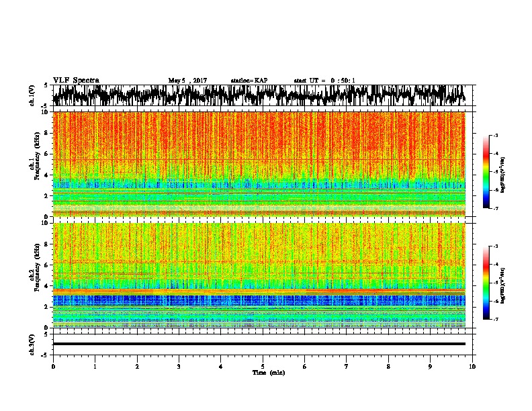This screenshot has height=411, width=532.
Task: Select the date text "May 5, 2017"
Action: coord(187,81)
